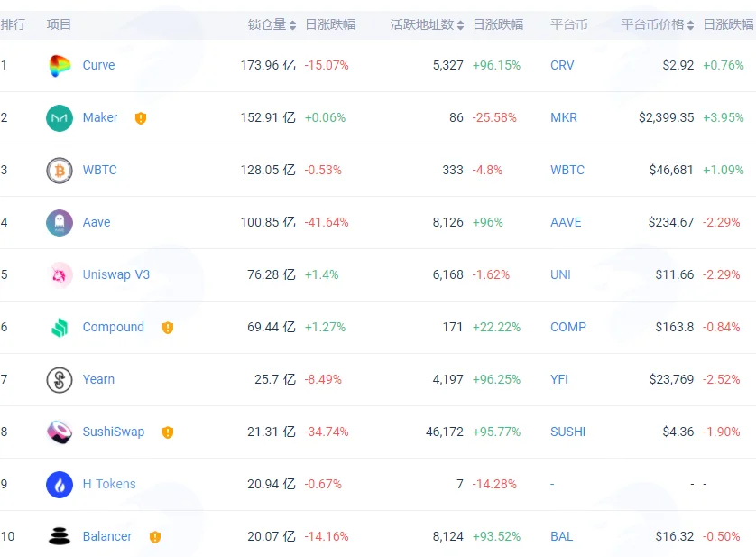Open the H Tokens project link

tap(109, 484)
